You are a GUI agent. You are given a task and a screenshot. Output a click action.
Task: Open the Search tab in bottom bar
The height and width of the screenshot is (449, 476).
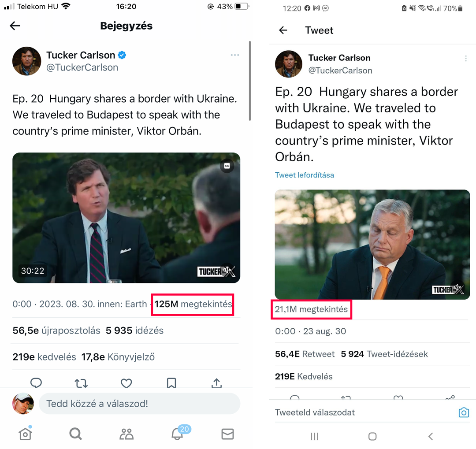pyautogui.click(x=76, y=434)
